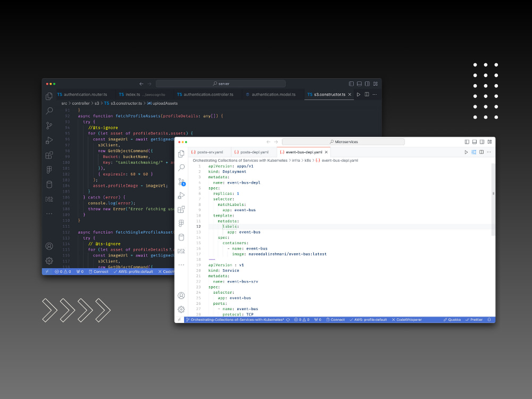532x399 pixels.
Task: Open Source Control view with pending change badge
Action: tap(181, 182)
